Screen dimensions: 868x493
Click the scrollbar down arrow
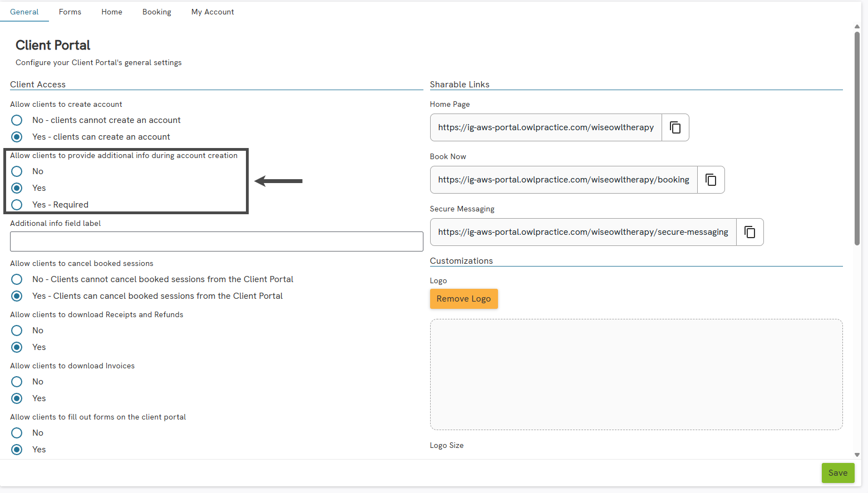pos(857,455)
